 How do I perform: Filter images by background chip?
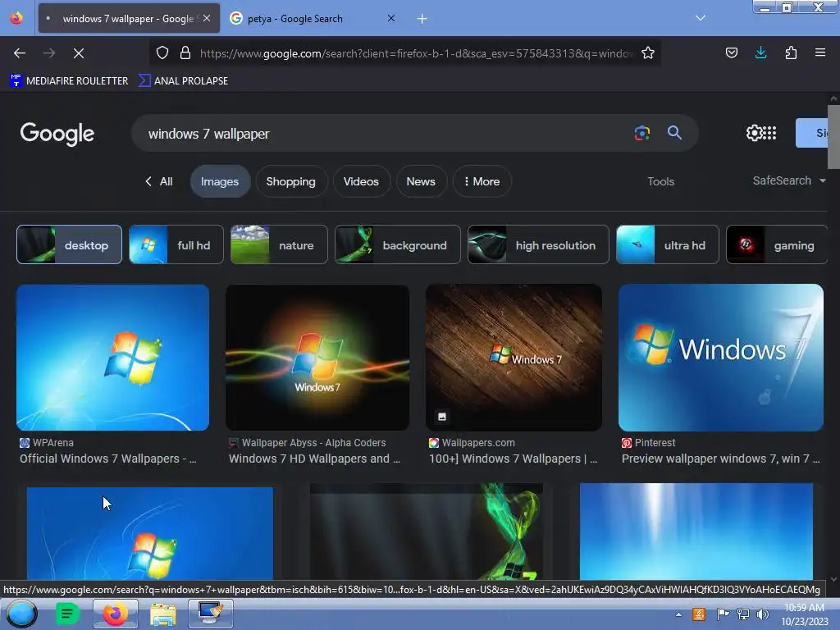tap(398, 244)
